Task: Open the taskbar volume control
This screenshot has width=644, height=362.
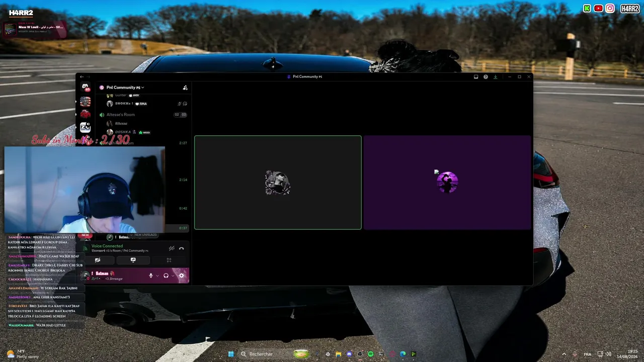Action: point(608,354)
